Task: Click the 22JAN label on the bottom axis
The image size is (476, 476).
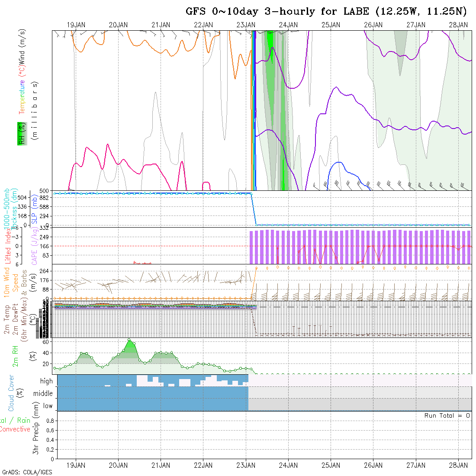Action: [x=203, y=465]
